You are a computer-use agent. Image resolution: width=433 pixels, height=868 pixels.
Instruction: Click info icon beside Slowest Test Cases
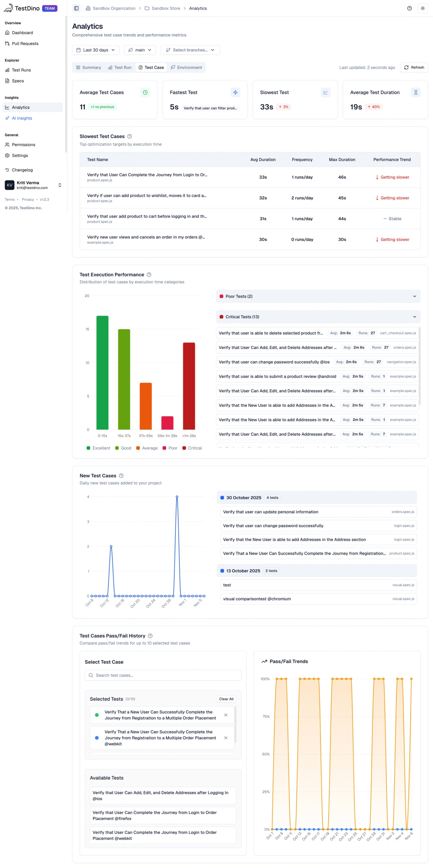129,136
